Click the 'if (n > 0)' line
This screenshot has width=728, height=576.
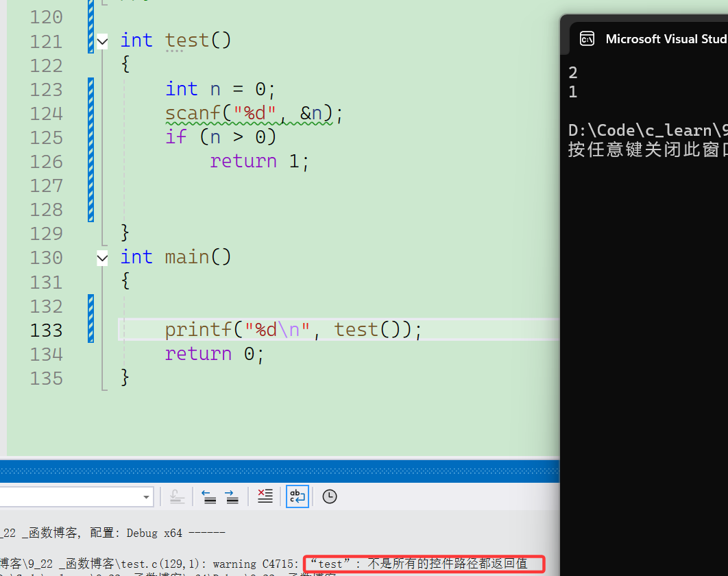pyautogui.click(x=221, y=137)
